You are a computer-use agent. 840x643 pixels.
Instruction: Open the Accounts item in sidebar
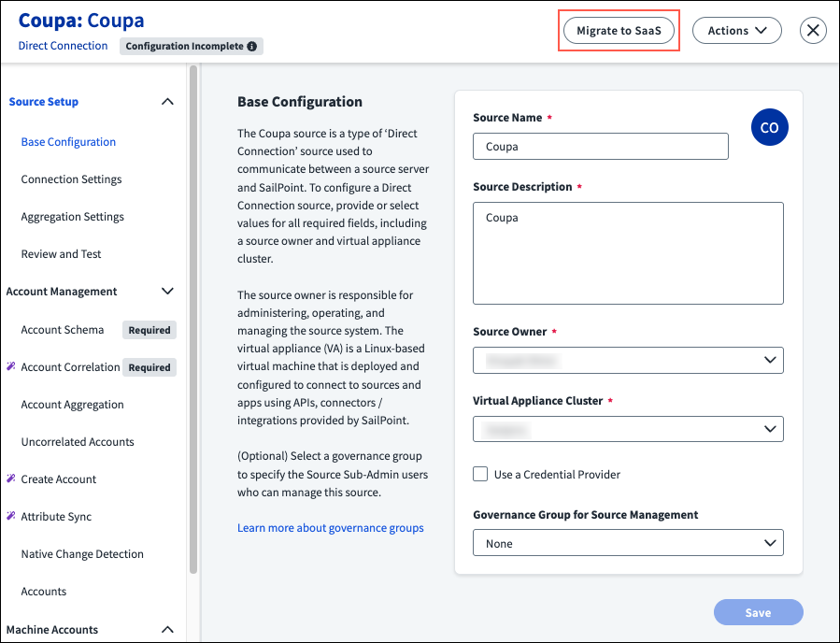pos(44,591)
